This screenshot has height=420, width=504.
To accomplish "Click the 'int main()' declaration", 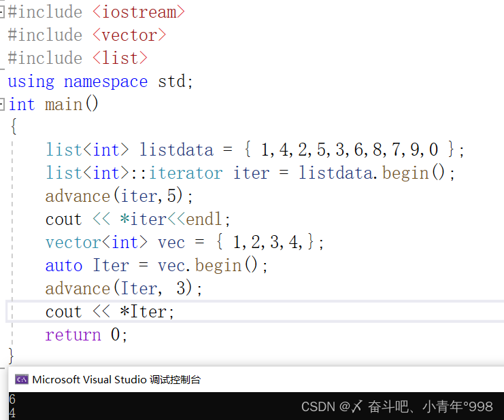I will (53, 105).
